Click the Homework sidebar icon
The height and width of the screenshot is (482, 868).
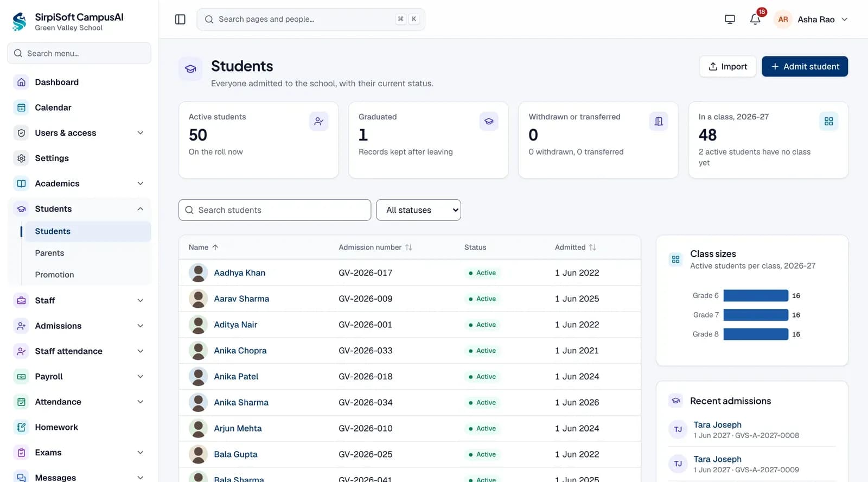tap(21, 427)
